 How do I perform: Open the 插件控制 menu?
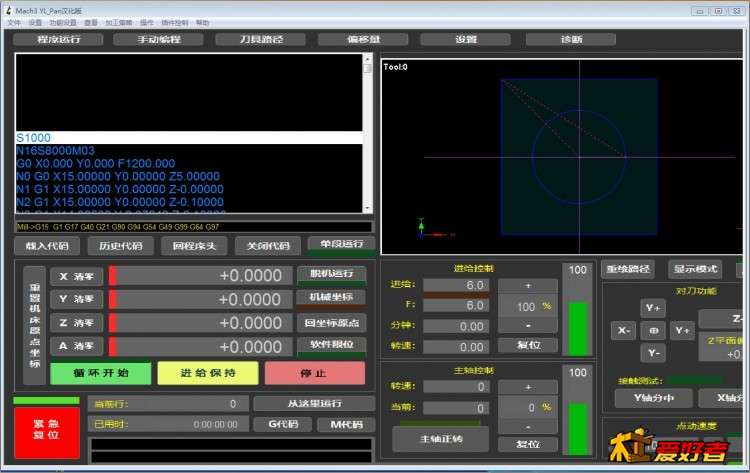point(175,22)
